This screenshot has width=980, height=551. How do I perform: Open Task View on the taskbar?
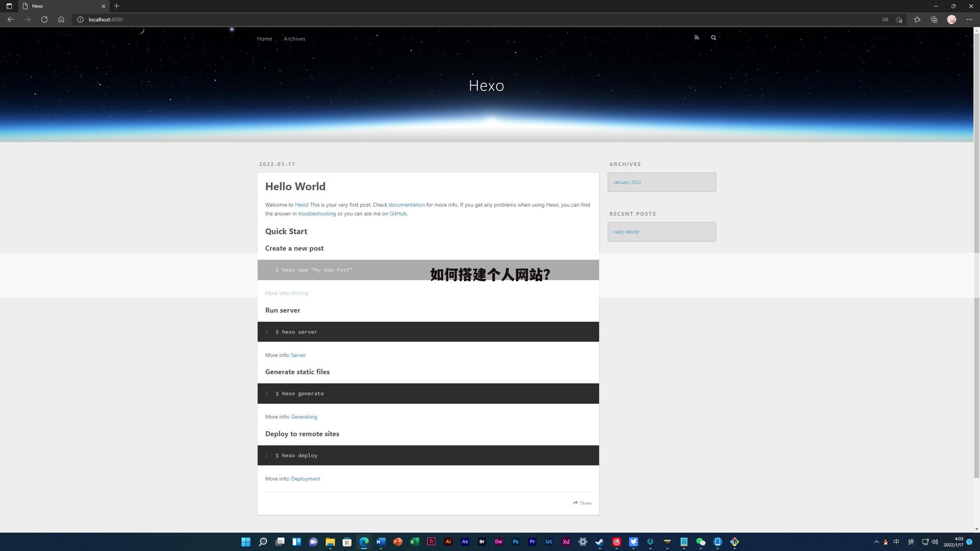click(x=279, y=542)
